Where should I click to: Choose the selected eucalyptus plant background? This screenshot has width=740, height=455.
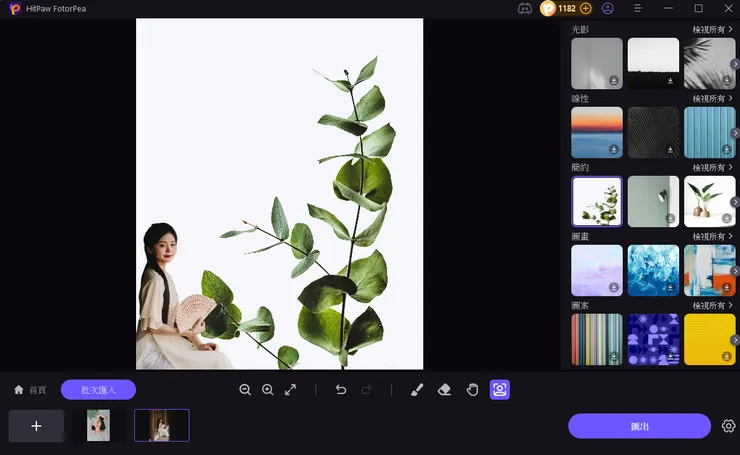597,202
